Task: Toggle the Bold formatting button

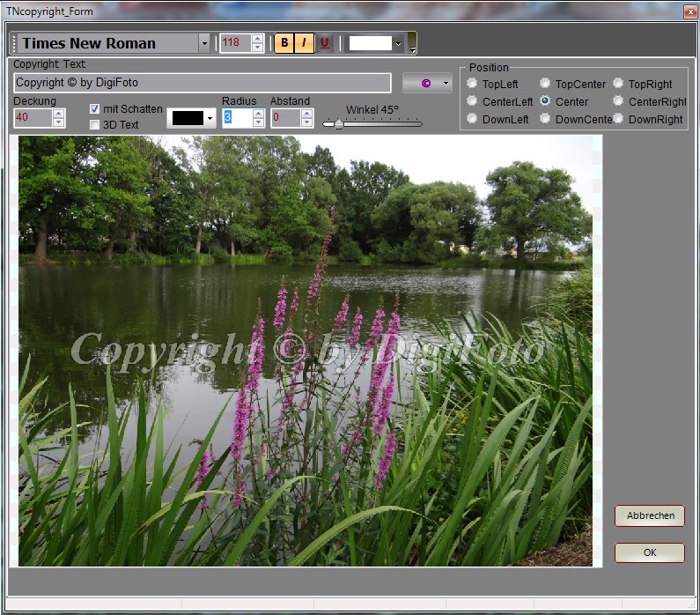Action: coord(284,43)
